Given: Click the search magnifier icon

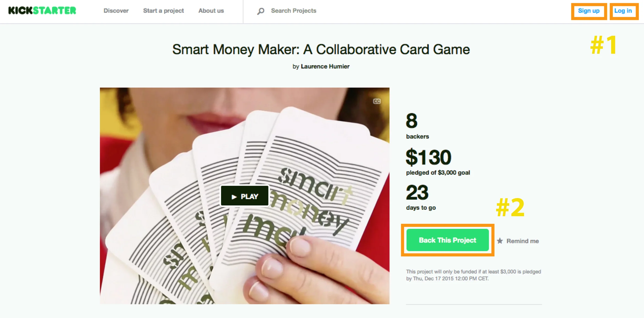Looking at the screenshot, I should pos(260,11).
